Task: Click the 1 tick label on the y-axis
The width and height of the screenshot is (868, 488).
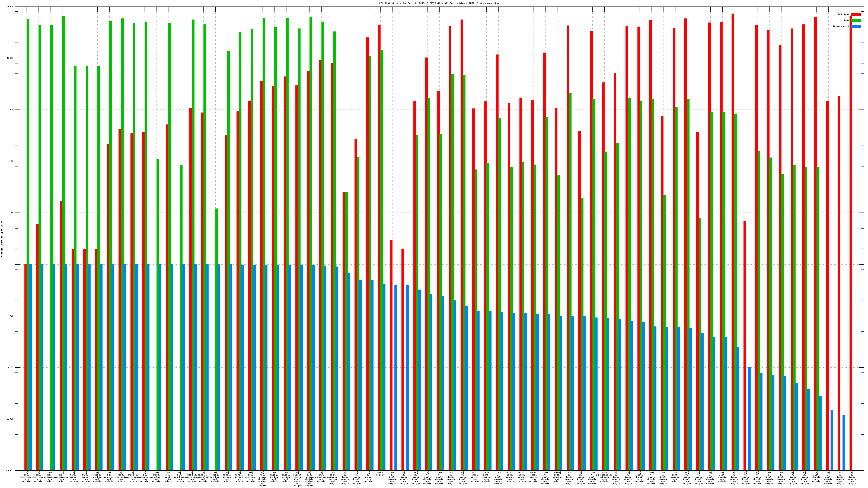Action: point(12,264)
